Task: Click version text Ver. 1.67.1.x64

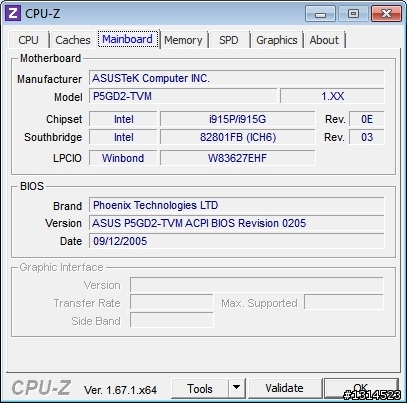Action: pyautogui.click(x=120, y=390)
